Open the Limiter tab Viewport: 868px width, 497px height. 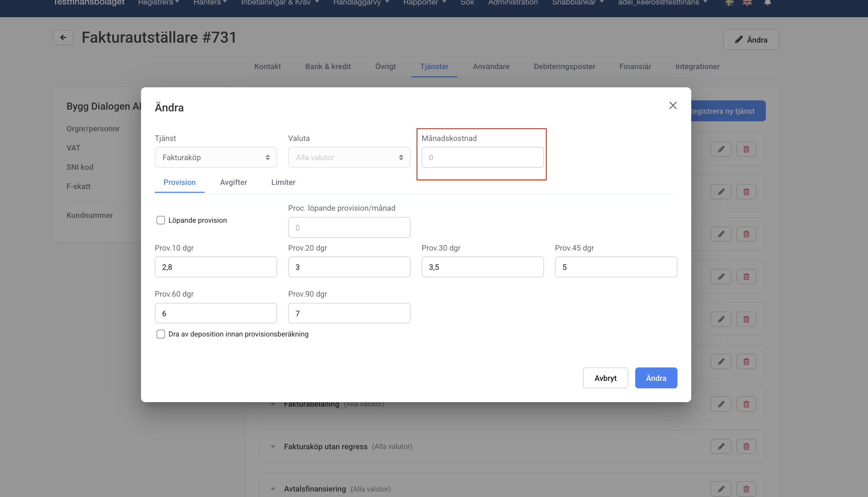(283, 183)
